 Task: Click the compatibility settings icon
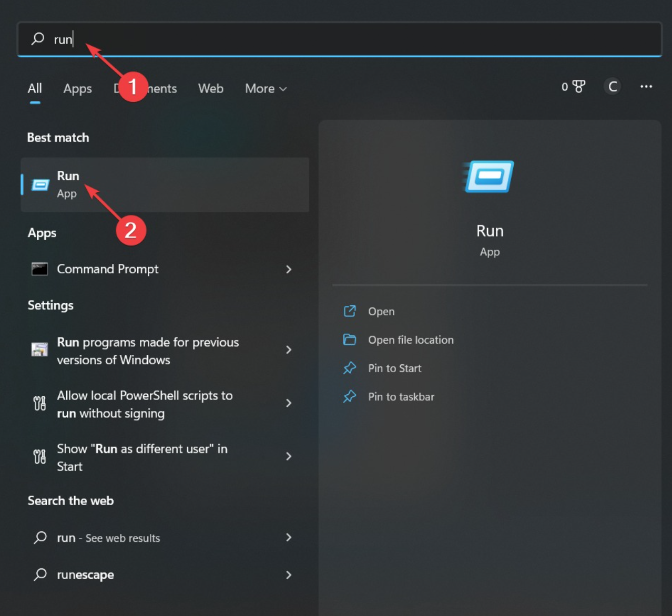pyautogui.click(x=39, y=350)
